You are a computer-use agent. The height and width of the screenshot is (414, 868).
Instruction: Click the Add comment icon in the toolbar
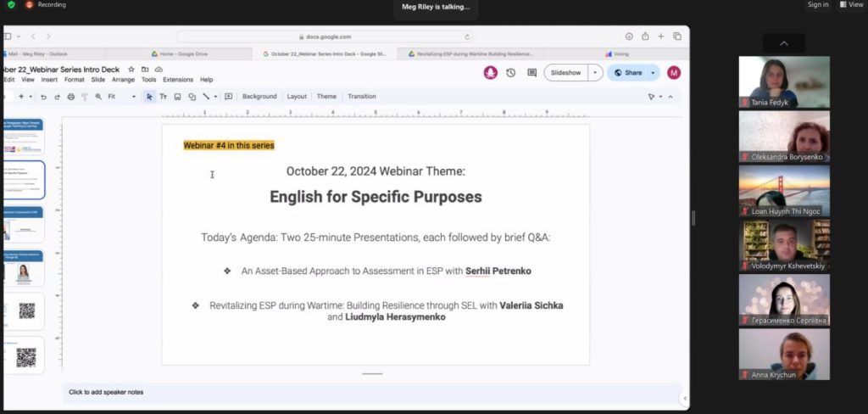(x=228, y=97)
